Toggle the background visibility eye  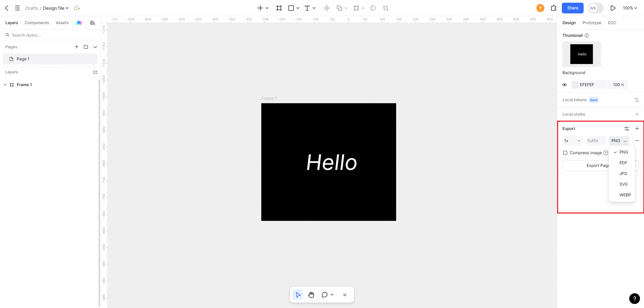click(565, 85)
